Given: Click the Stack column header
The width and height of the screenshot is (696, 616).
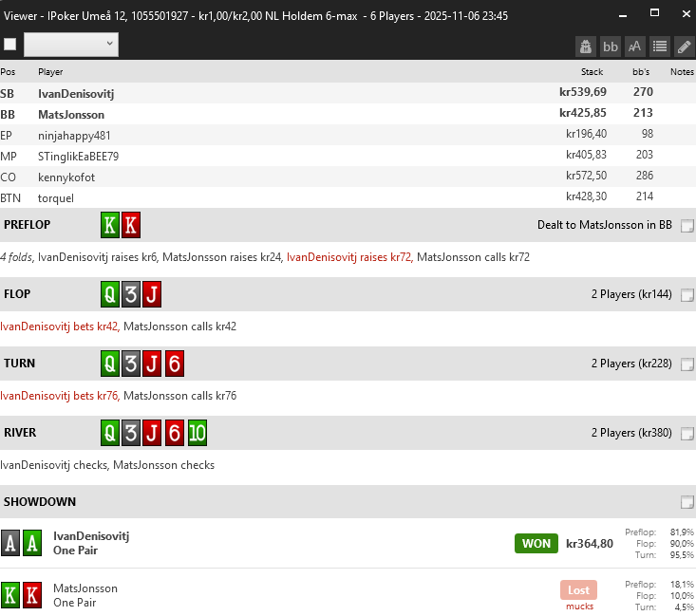Looking at the screenshot, I should point(592,72).
